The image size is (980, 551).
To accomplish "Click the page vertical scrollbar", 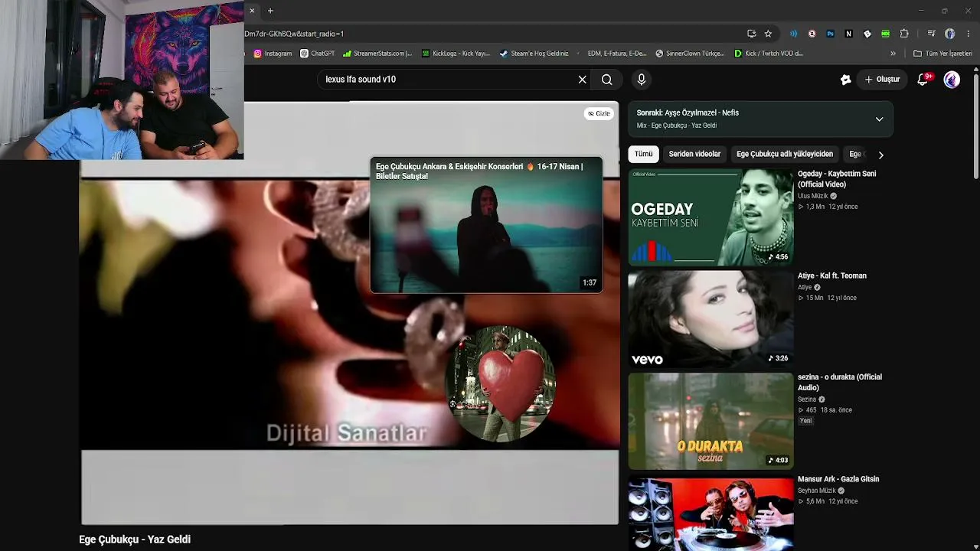I will [975, 126].
